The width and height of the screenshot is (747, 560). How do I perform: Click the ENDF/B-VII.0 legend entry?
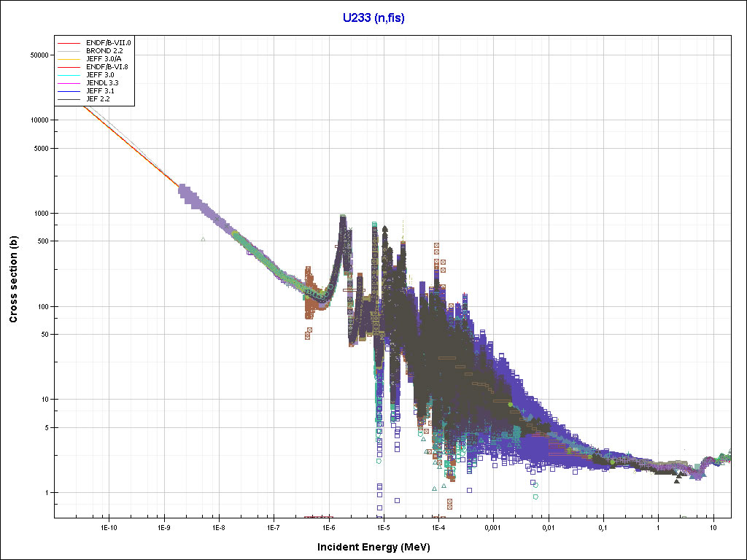pos(108,42)
